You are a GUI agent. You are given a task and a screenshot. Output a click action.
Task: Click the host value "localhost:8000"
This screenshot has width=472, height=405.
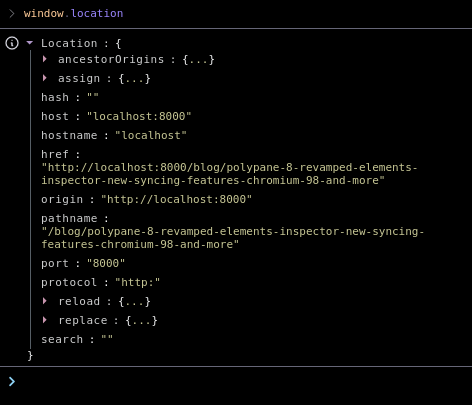(x=139, y=116)
